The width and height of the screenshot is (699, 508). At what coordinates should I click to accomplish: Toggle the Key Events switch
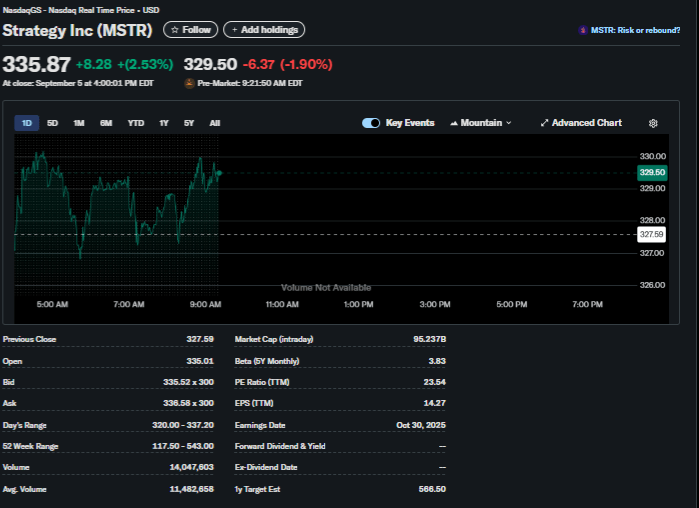[371, 123]
